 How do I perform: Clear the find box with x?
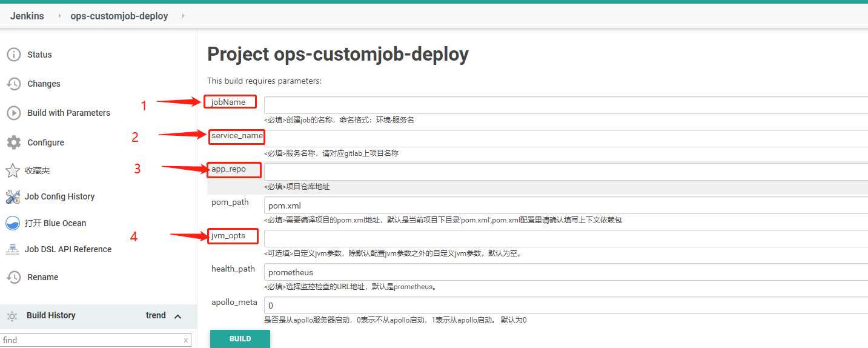point(185,340)
